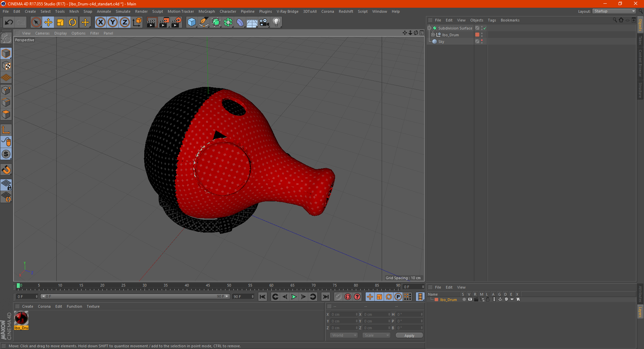This screenshot has height=349, width=644.
Task: Collapse the Subdivision Surface tree item
Action: [x=429, y=28]
